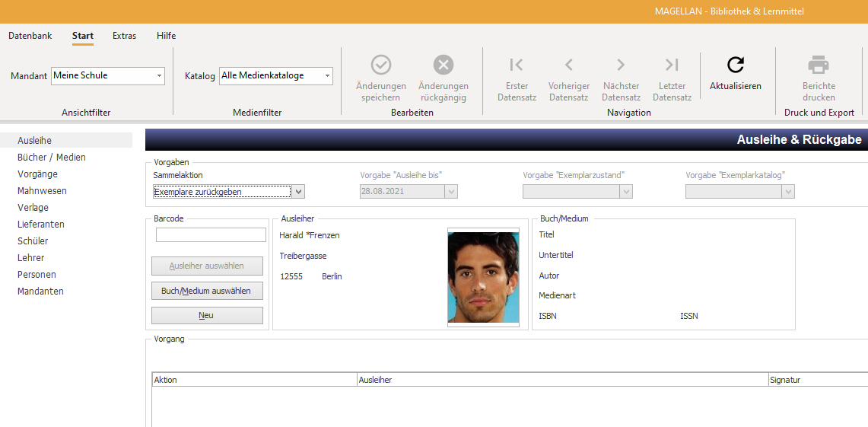This screenshot has height=427, width=868.
Task: Open the Mandant dropdown Meine Schule
Action: pos(108,76)
